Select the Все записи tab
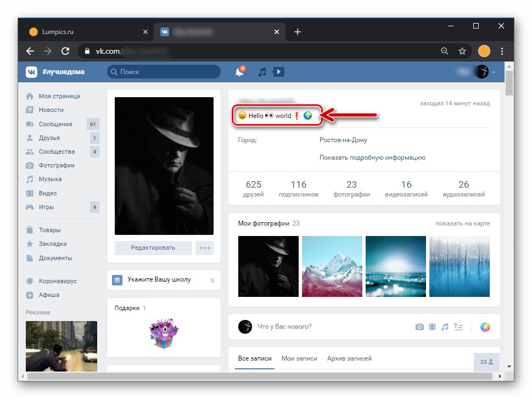The height and width of the screenshot is (399, 532). (x=255, y=358)
